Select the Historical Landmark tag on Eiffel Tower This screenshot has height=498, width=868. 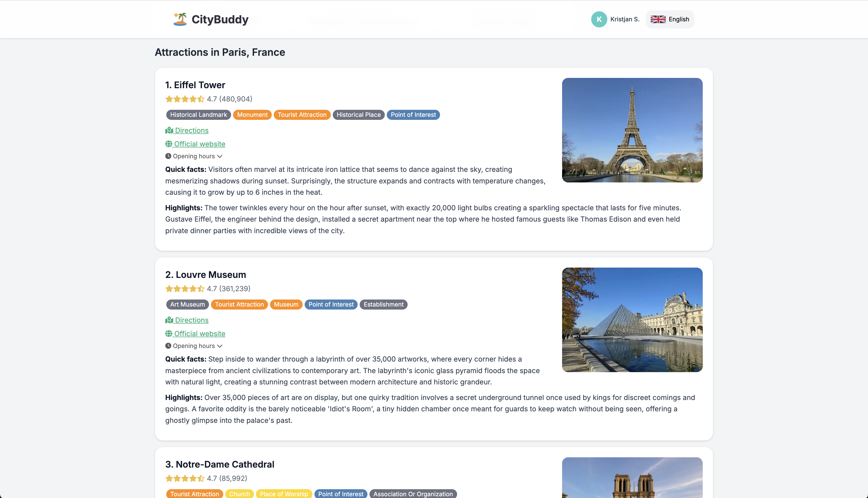coord(198,115)
